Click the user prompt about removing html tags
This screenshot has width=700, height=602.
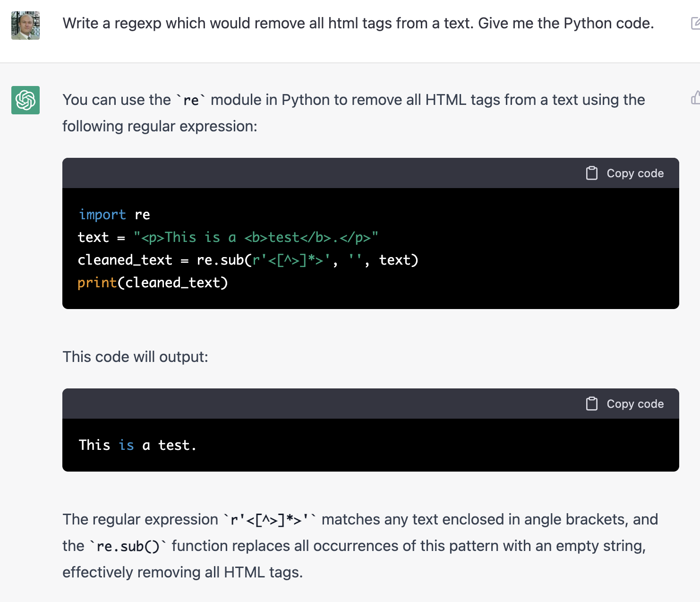(358, 23)
